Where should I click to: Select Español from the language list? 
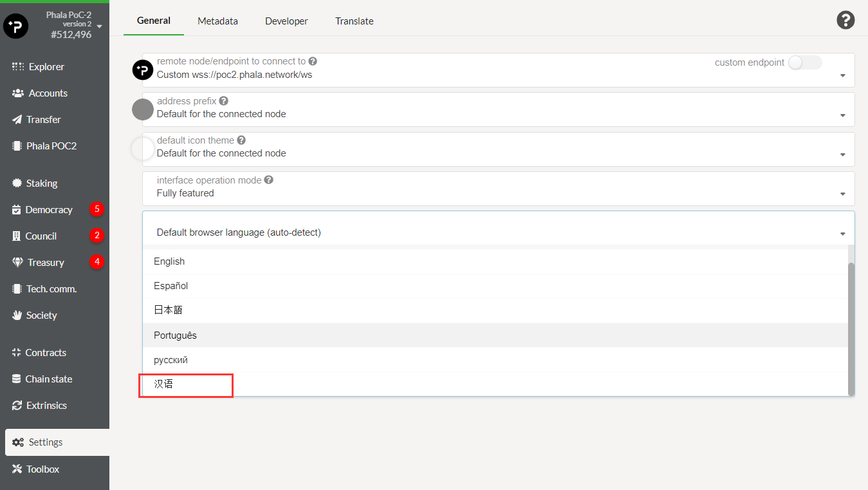(495, 286)
